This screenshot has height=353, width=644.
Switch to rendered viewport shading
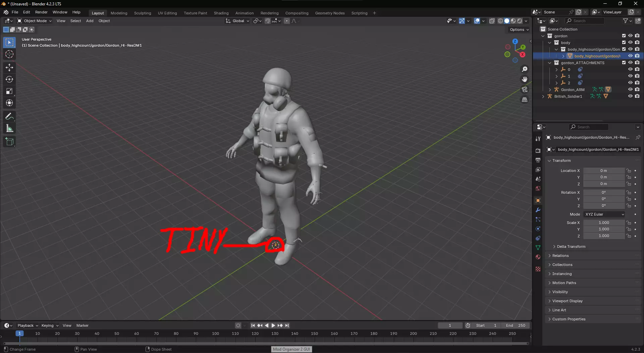520,21
